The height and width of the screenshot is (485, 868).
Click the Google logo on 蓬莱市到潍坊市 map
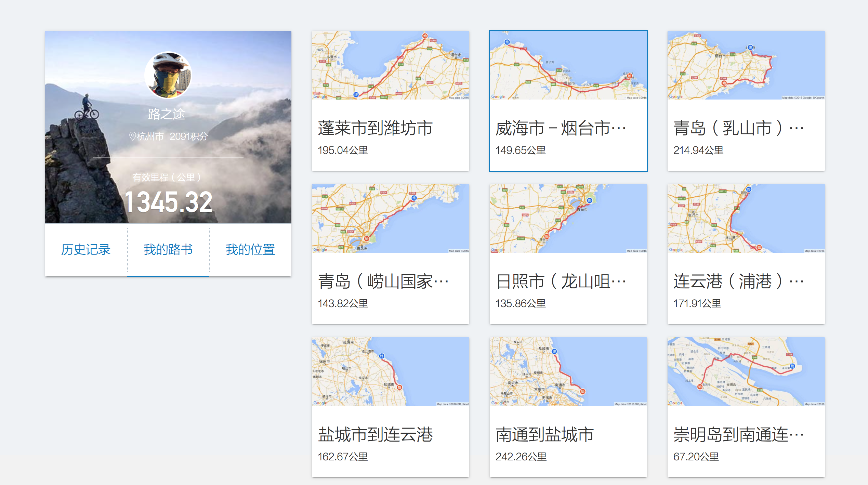(320, 96)
